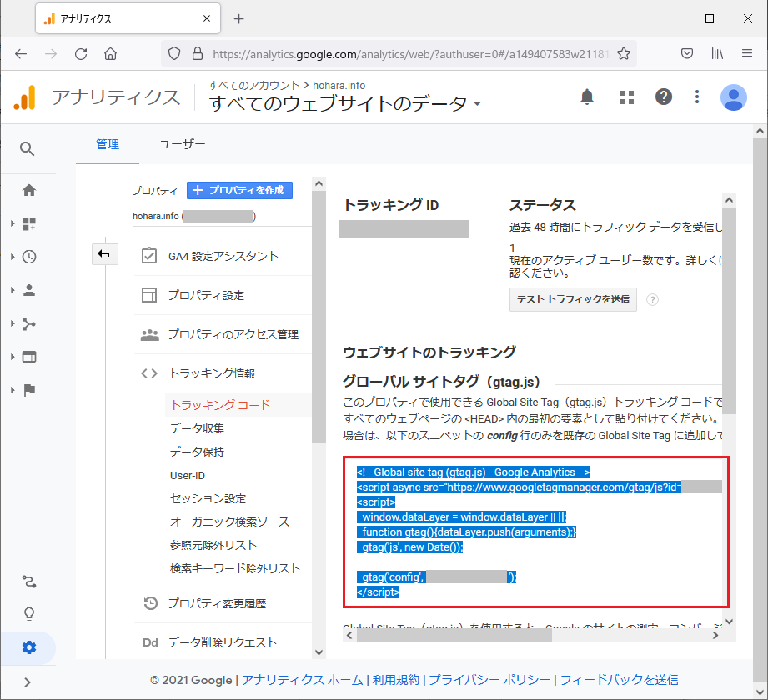Expand the conversions flag report section

pyautogui.click(x=29, y=390)
